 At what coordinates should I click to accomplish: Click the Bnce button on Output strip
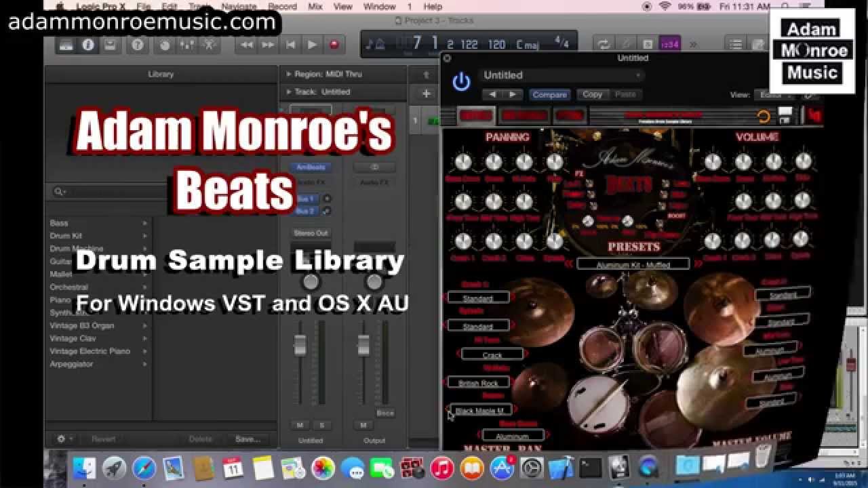coord(385,413)
